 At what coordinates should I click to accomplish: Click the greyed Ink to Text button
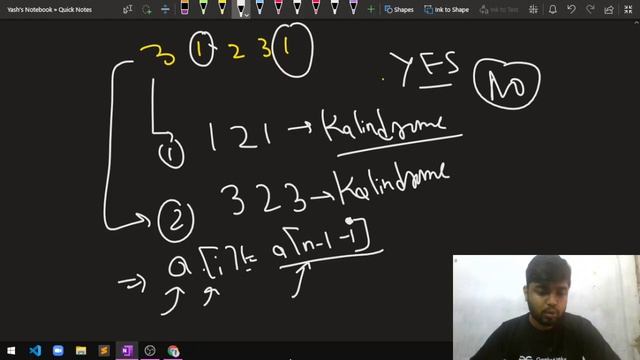coord(499,9)
